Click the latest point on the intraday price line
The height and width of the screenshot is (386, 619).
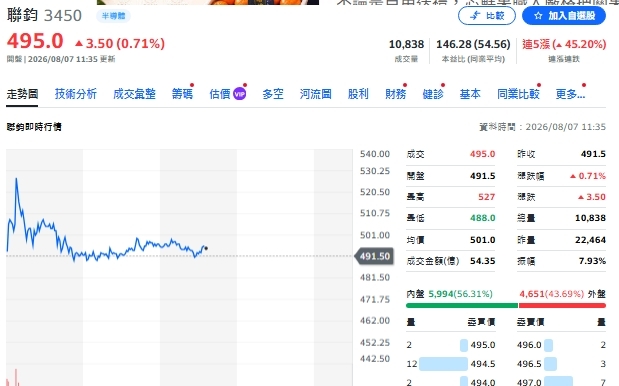pyautogui.click(x=206, y=248)
